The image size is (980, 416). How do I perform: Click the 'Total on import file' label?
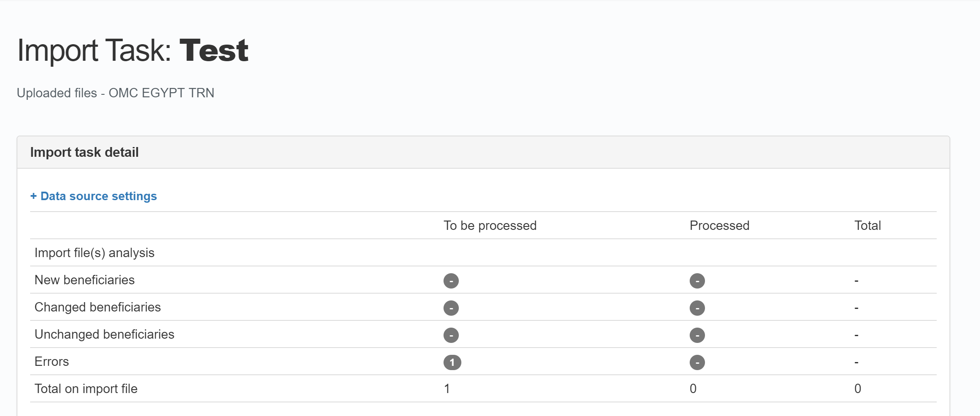tap(86, 389)
